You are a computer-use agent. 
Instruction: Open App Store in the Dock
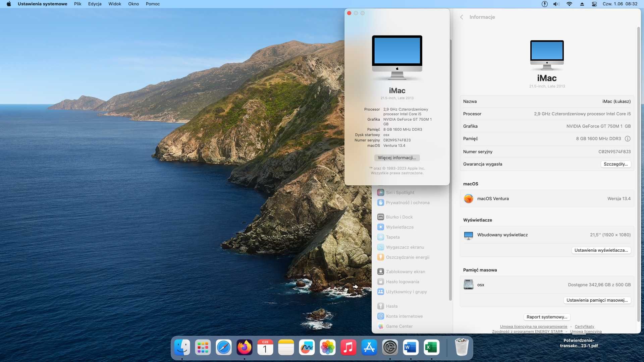tap(369, 347)
